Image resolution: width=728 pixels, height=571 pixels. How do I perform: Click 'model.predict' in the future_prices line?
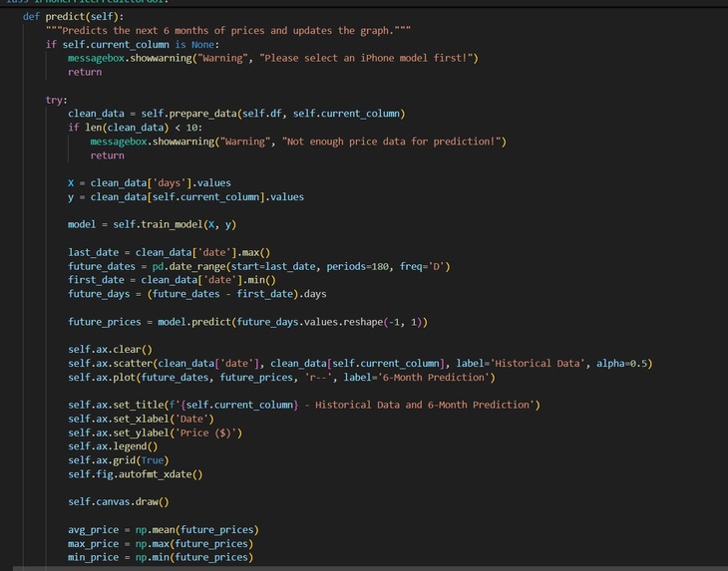194,322
